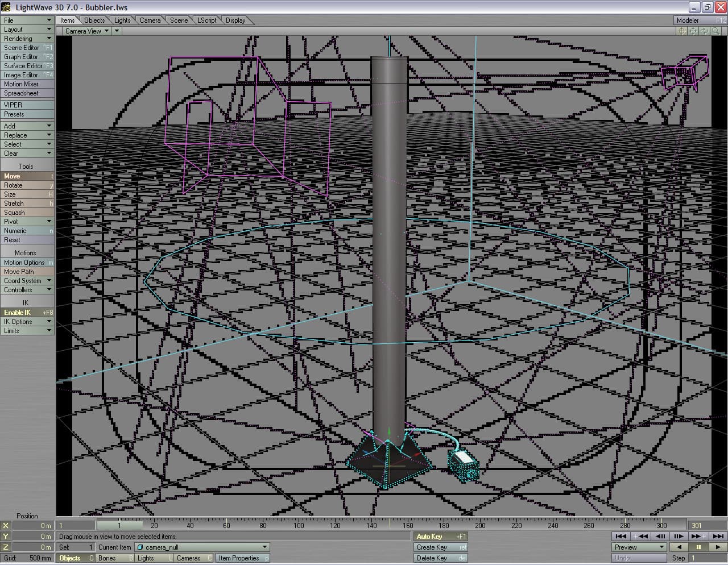Select the Stretch tool

click(27, 203)
